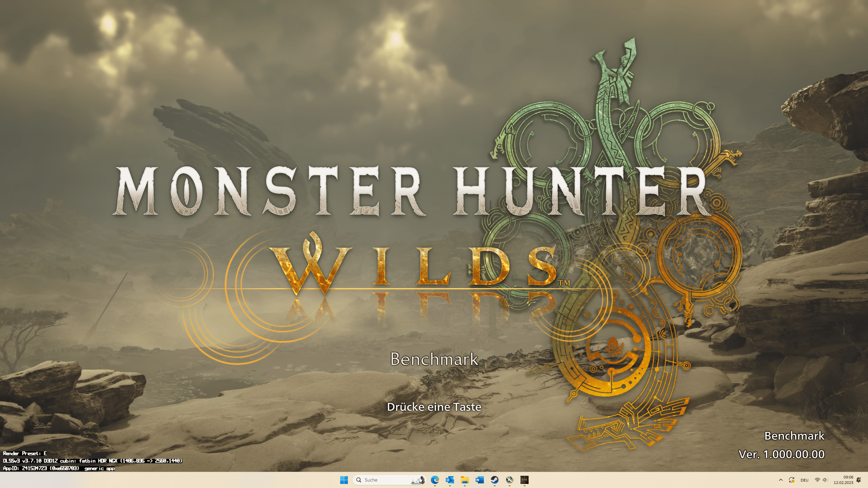Click 'Ver. 1.000.00.00' version text
This screenshot has width=868, height=488.
(x=782, y=454)
